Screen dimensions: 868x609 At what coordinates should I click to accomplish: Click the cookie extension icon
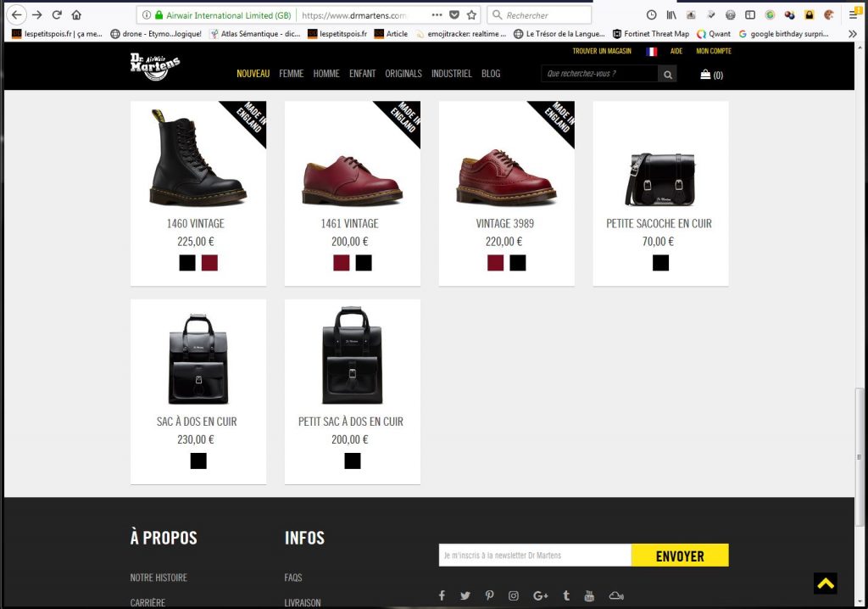point(829,15)
